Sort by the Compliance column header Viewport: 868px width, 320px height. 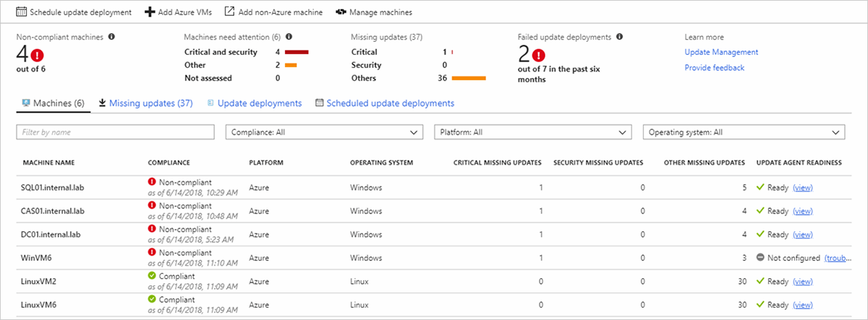(x=170, y=163)
